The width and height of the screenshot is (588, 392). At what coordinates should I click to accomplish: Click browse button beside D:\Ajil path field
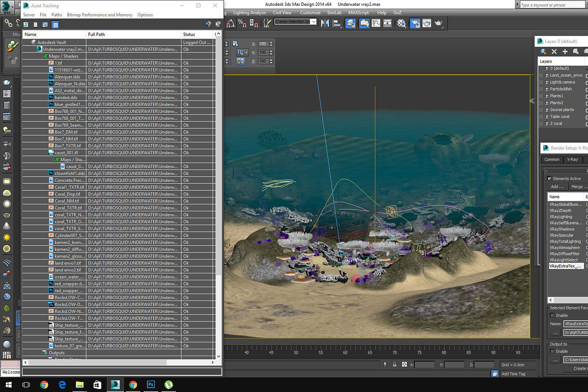click(x=555, y=333)
